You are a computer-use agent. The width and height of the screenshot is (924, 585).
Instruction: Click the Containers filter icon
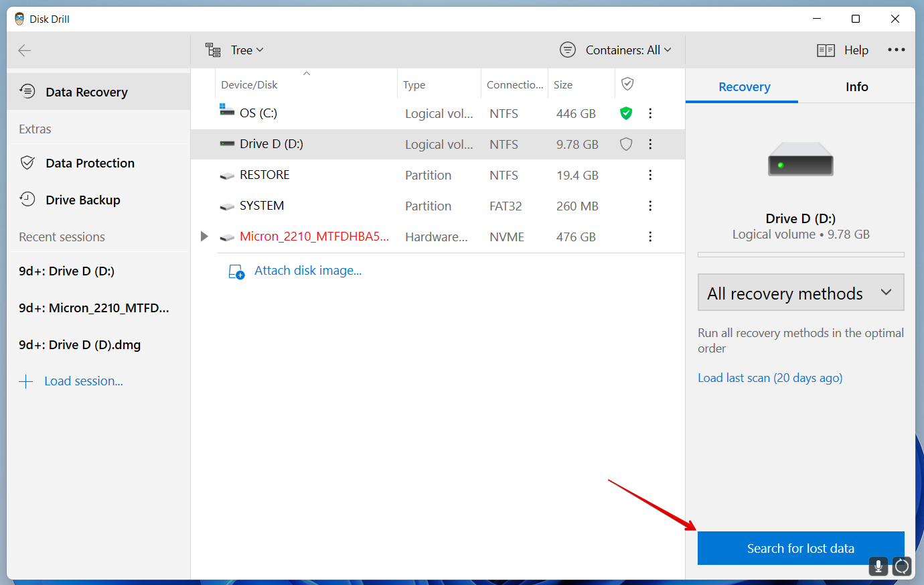click(568, 50)
